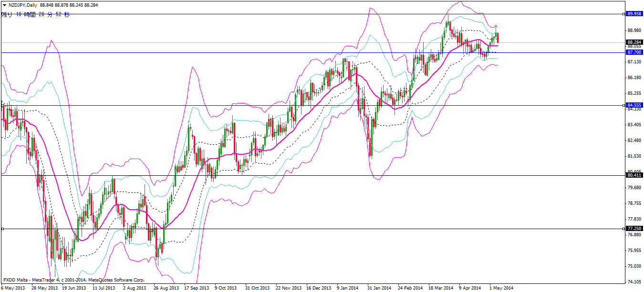Click the 74.105 price axis label
Viewport: 644px width, 292px height.
coord(634,282)
